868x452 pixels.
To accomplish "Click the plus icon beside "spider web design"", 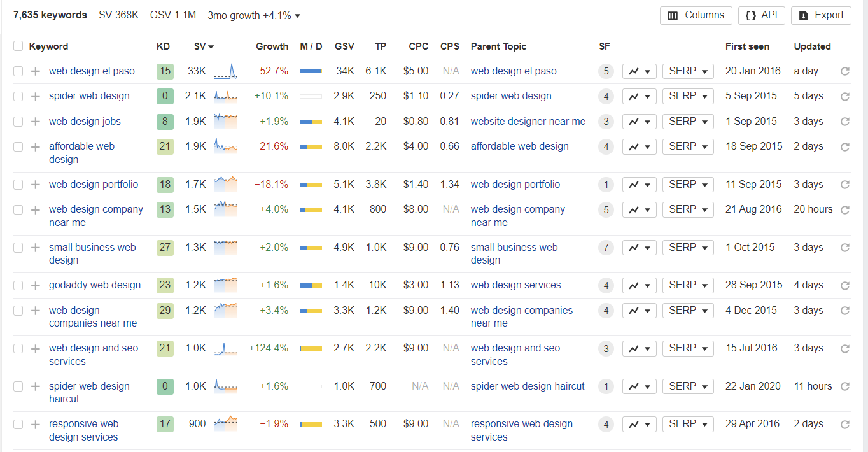I will click(35, 95).
